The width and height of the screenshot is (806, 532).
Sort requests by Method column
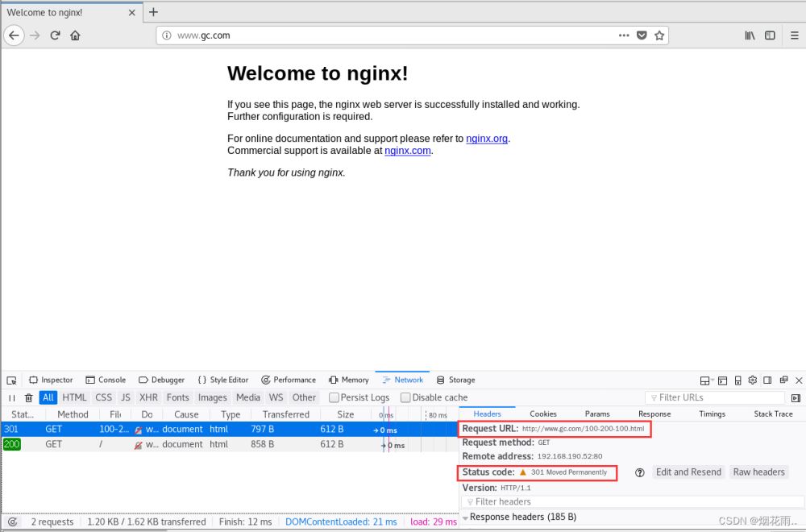coord(73,414)
